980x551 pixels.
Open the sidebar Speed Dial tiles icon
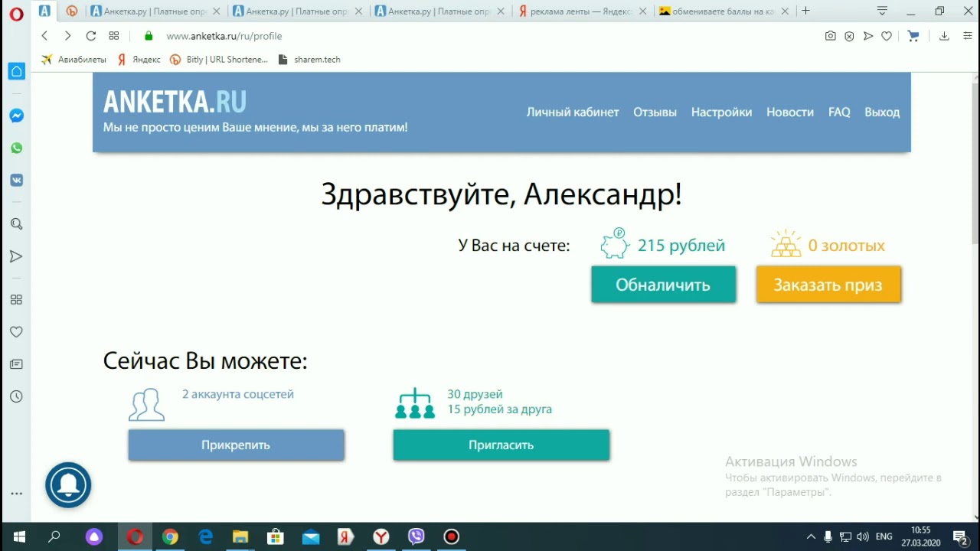pos(16,299)
